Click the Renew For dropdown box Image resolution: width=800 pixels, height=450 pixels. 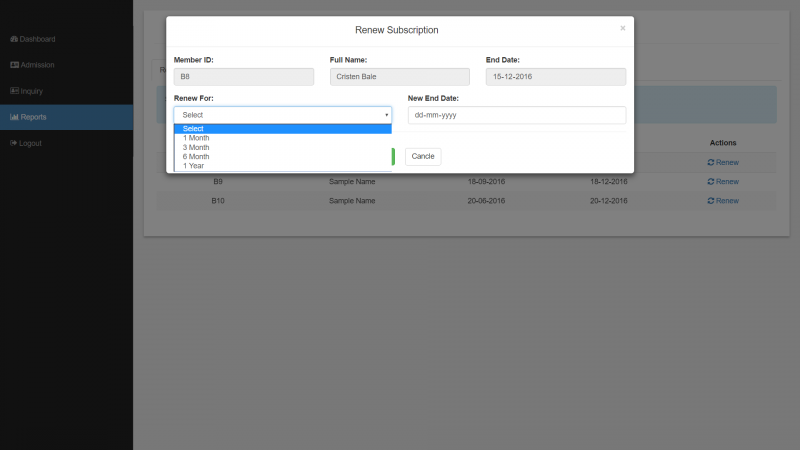click(x=282, y=115)
